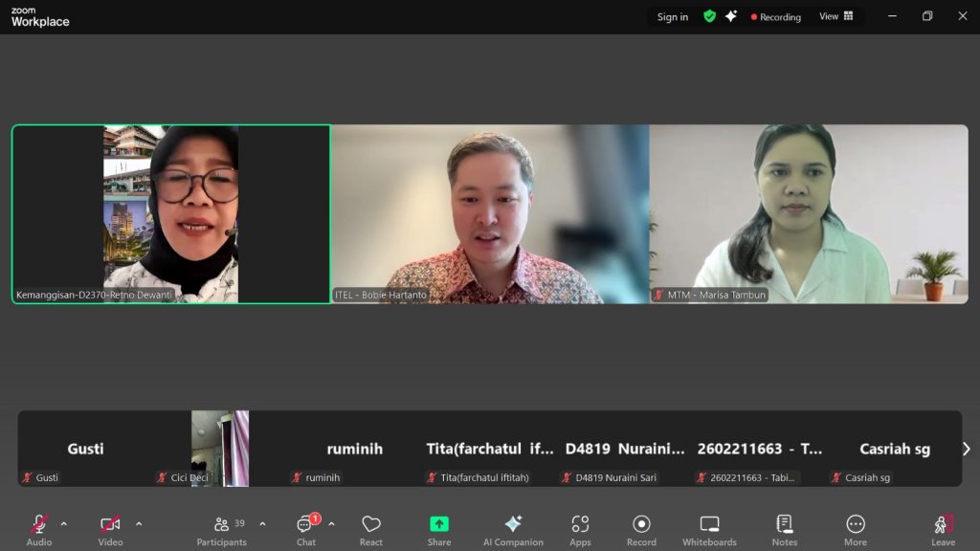Click the green Share screen icon
Viewport: 980px width, 551px height.
click(439, 524)
